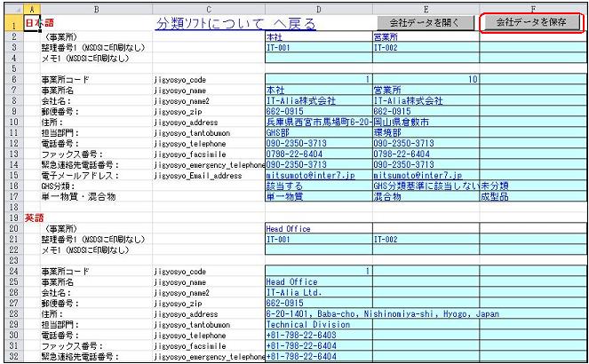The image size is (589, 364).
Task: Click the empty input cell E25
Action: pyautogui.click(x=426, y=281)
